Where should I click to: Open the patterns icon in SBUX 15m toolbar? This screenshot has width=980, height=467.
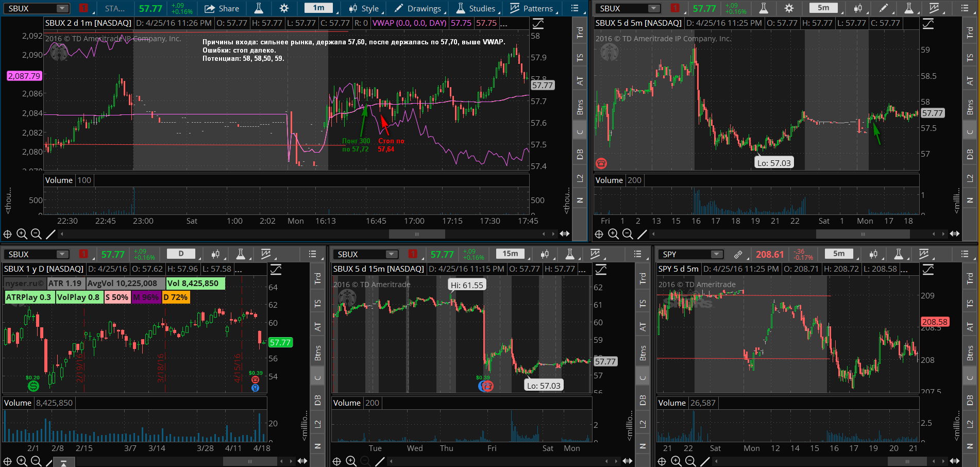click(595, 254)
